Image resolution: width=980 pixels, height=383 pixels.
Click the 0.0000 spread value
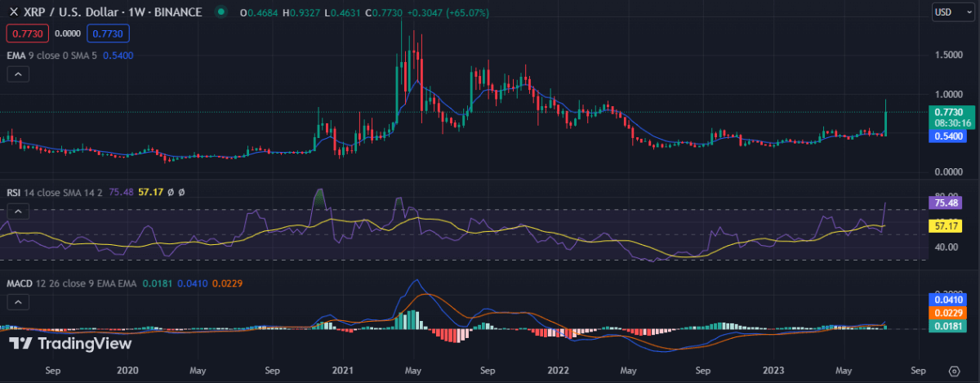(x=68, y=33)
